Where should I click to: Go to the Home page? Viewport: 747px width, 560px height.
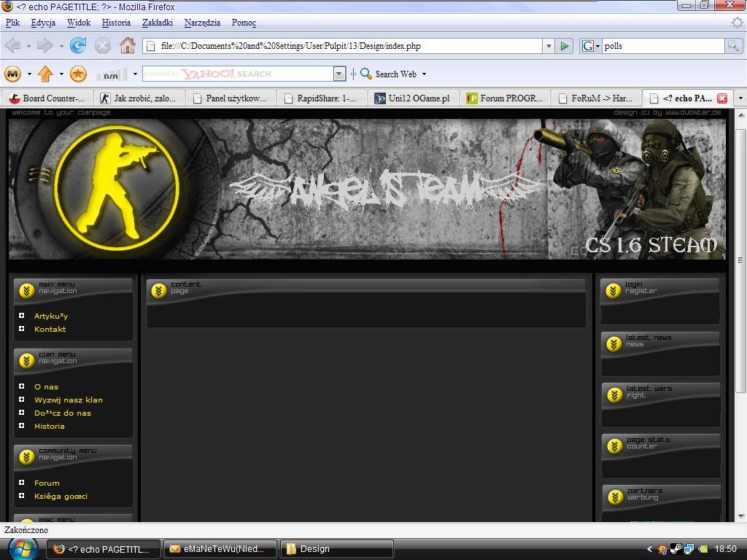pos(127,46)
